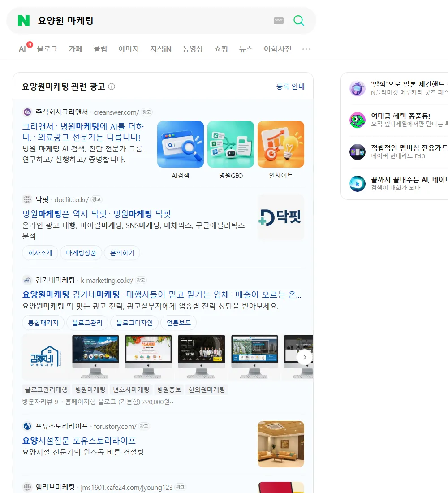Click the 홈페이지형 블로그 (기본형) 220,000원~ price
This screenshot has width=448, height=493.
(119, 402)
